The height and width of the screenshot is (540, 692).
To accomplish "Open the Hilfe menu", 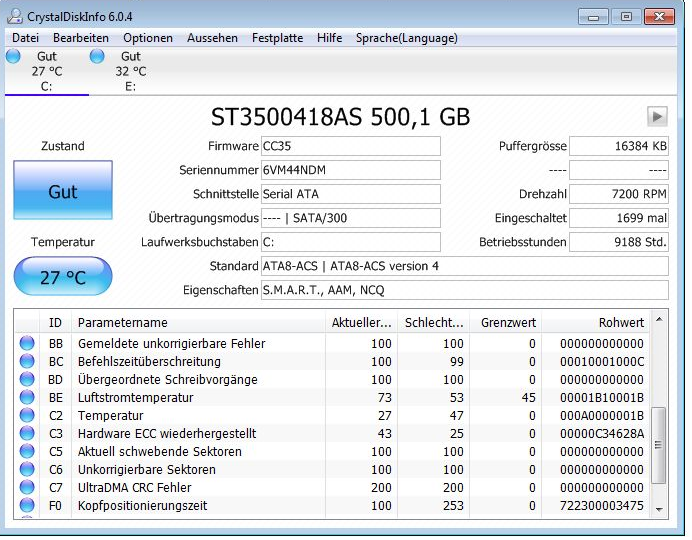I will (x=329, y=38).
